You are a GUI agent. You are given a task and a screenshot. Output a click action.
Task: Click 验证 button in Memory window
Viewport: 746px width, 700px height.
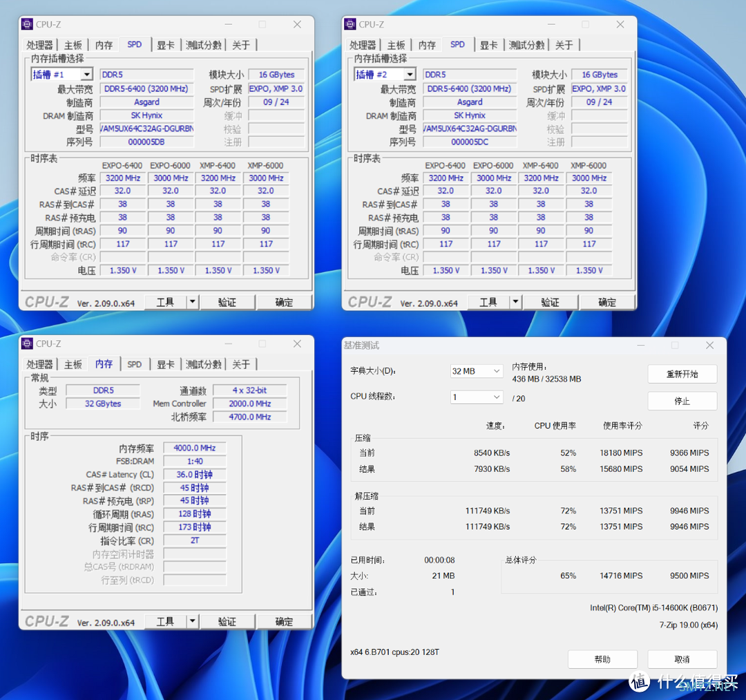point(227,621)
